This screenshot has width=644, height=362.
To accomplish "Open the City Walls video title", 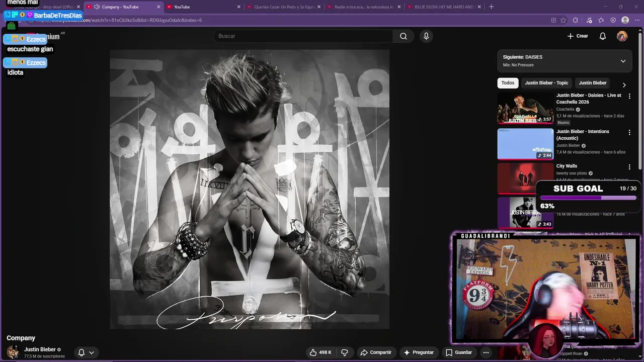I will click(x=567, y=166).
